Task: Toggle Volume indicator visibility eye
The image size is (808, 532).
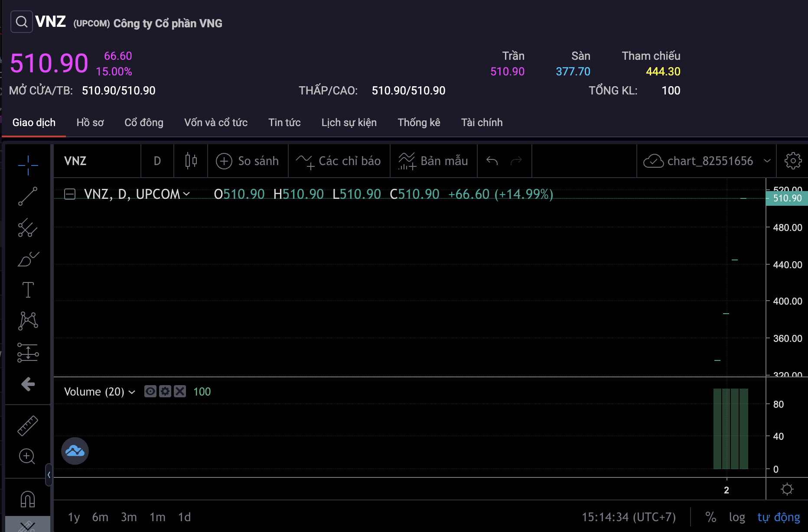Action: [150, 392]
